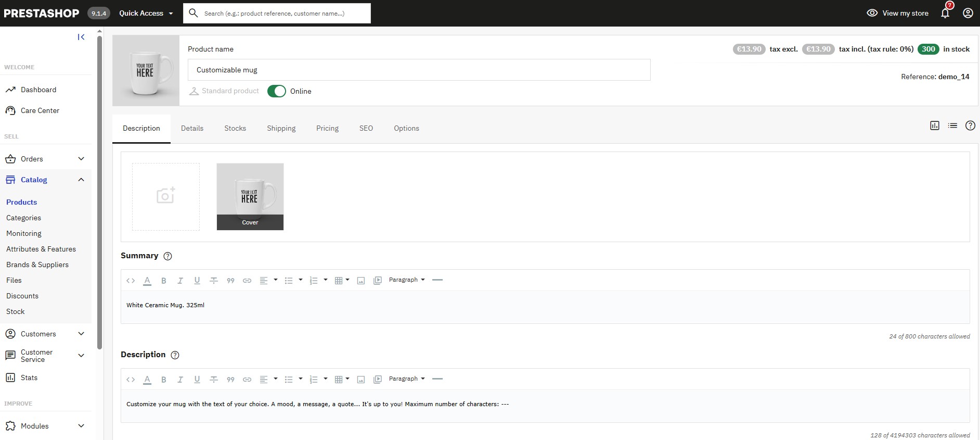Click the product statistics chart icon
Screen dimensions: 980x440
coord(935,125)
